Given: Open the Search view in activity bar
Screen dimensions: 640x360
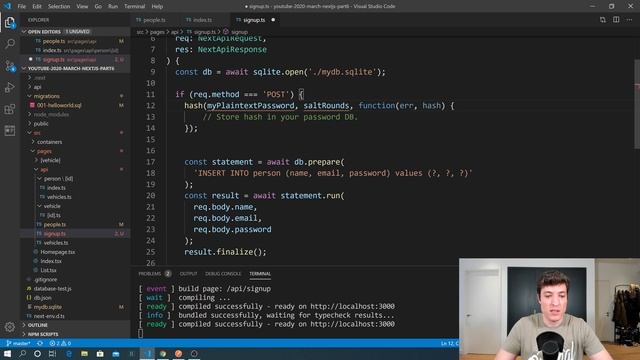Looking at the screenshot, I should click(x=10, y=44).
